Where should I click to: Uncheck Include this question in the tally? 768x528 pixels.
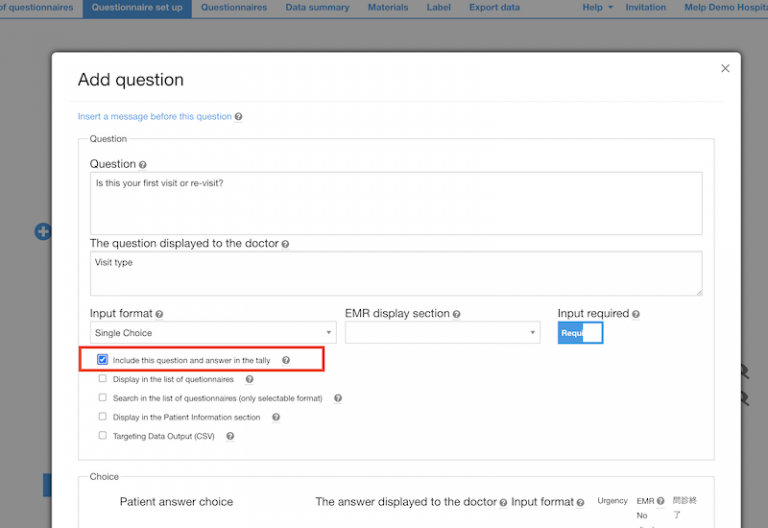point(102,360)
